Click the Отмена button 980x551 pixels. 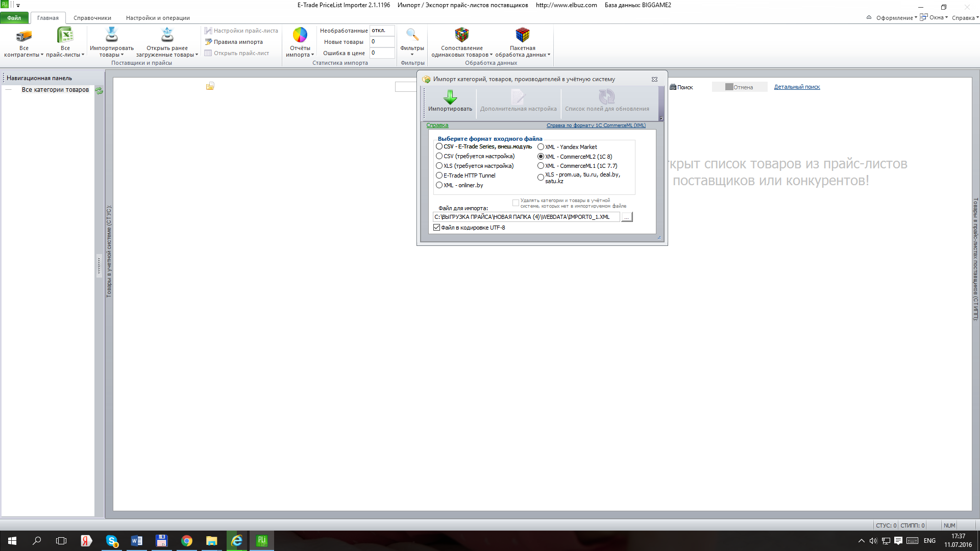click(740, 87)
